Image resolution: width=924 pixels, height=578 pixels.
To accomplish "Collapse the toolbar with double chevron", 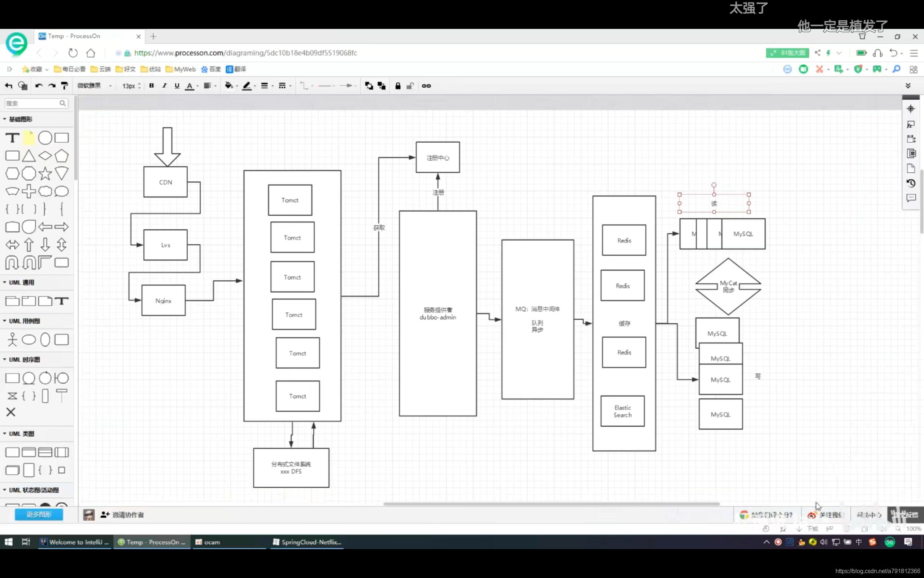I will (908, 86).
